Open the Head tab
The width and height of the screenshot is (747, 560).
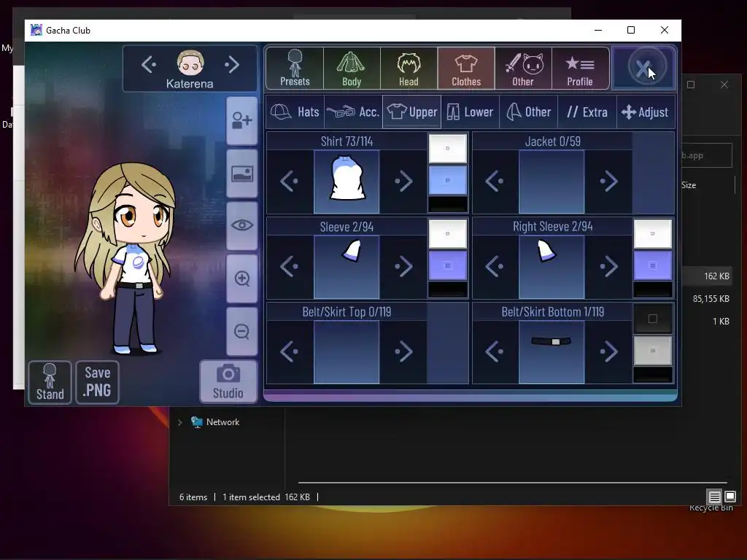(x=409, y=68)
